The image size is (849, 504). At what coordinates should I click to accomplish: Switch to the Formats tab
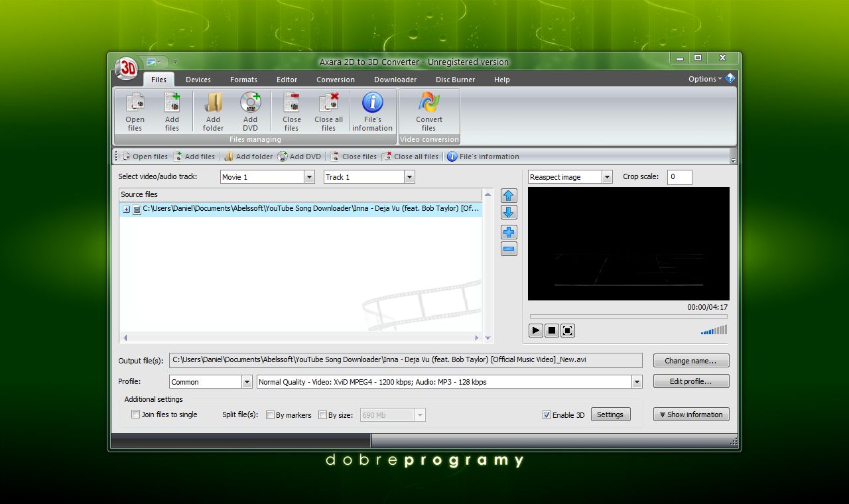pos(243,80)
